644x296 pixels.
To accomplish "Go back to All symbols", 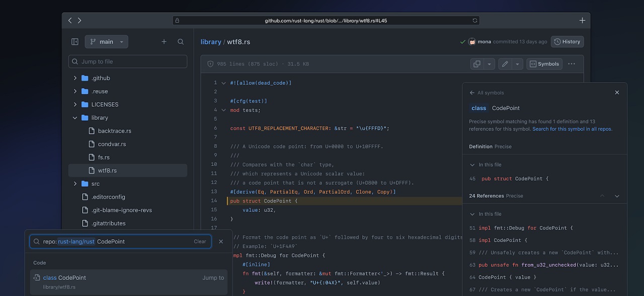I will (487, 93).
